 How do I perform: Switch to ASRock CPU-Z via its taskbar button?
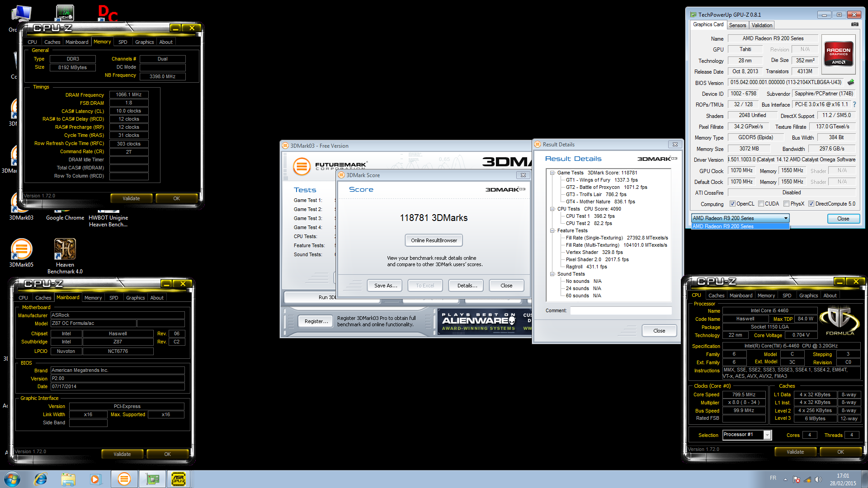(x=179, y=479)
